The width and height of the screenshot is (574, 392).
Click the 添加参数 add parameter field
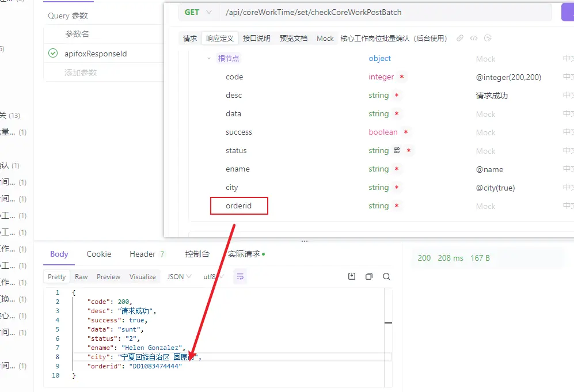click(81, 73)
